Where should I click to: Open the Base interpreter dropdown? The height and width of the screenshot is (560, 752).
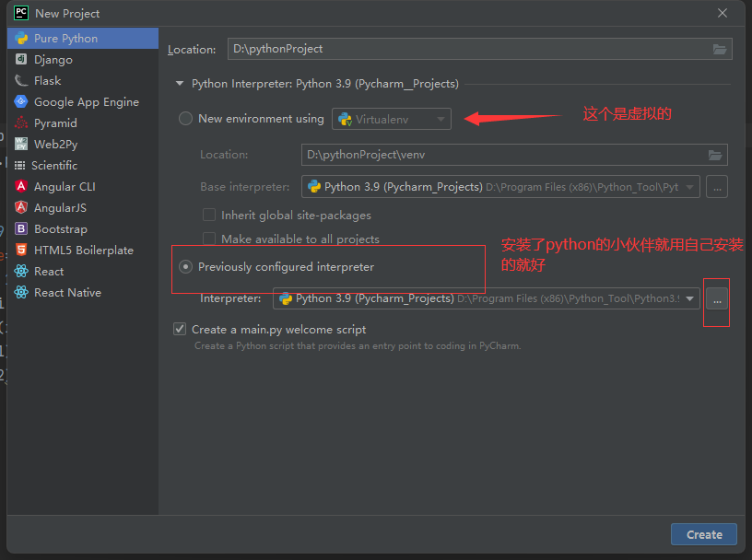click(x=690, y=187)
